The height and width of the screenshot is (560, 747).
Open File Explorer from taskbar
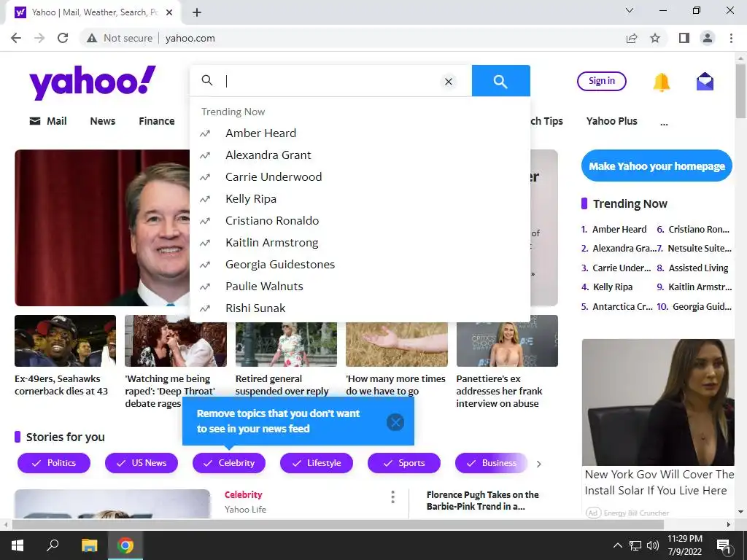tap(89, 545)
